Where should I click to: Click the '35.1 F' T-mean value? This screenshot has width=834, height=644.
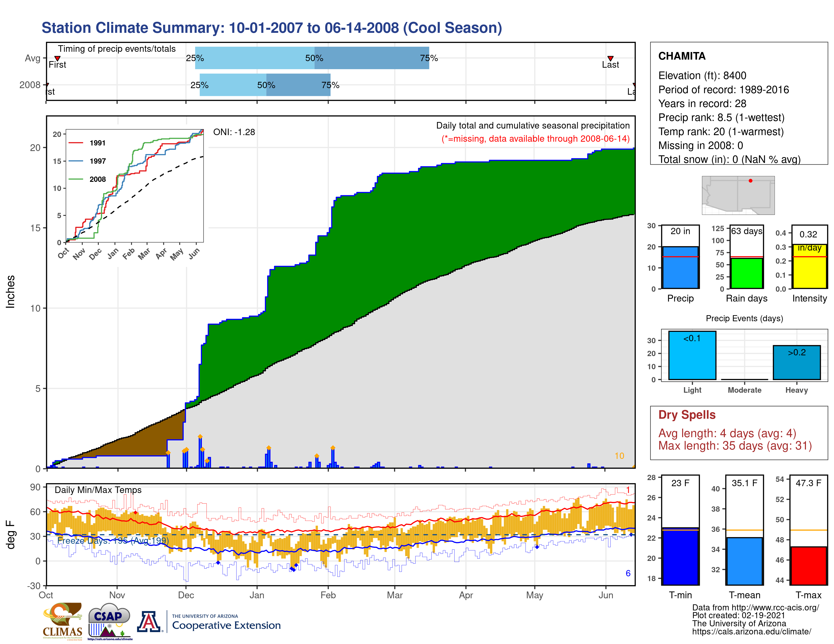point(744,483)
